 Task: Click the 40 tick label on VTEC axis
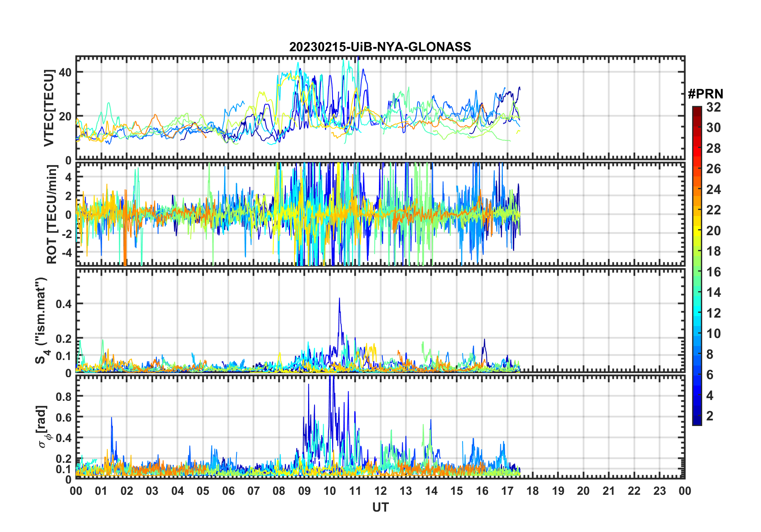point(65,72)
